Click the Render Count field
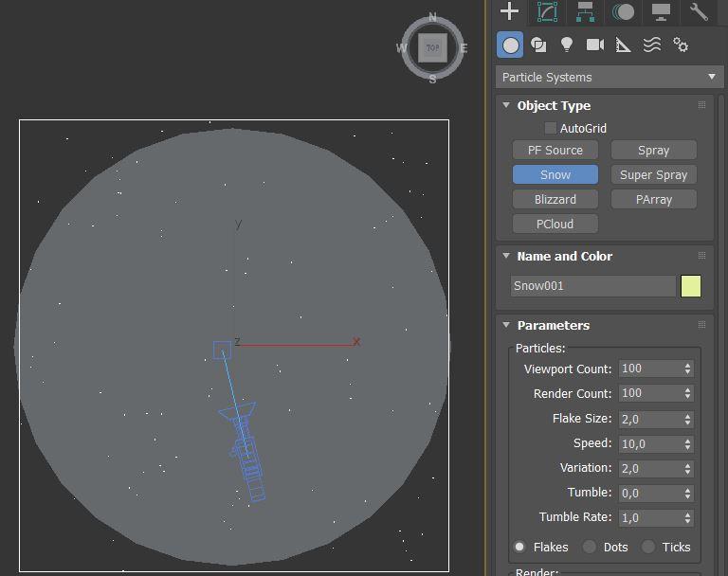The height and width of the screenshot is (576, 728). (x=650, y=393)
